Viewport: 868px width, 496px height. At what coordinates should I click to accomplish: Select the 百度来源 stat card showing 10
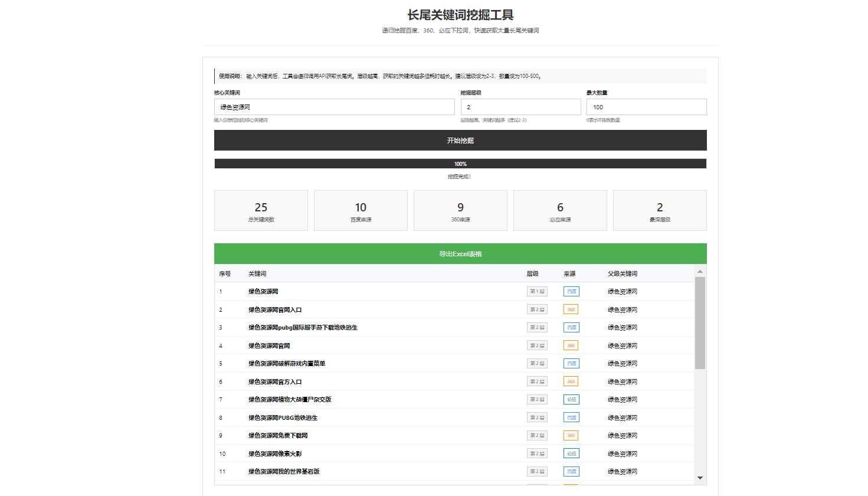tap(361, 211)
